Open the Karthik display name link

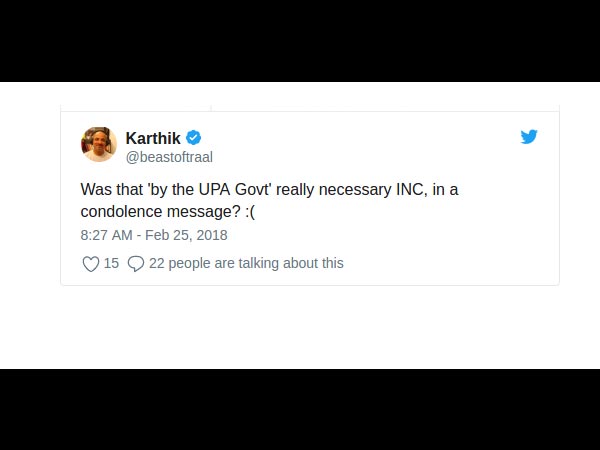point(153,138)
